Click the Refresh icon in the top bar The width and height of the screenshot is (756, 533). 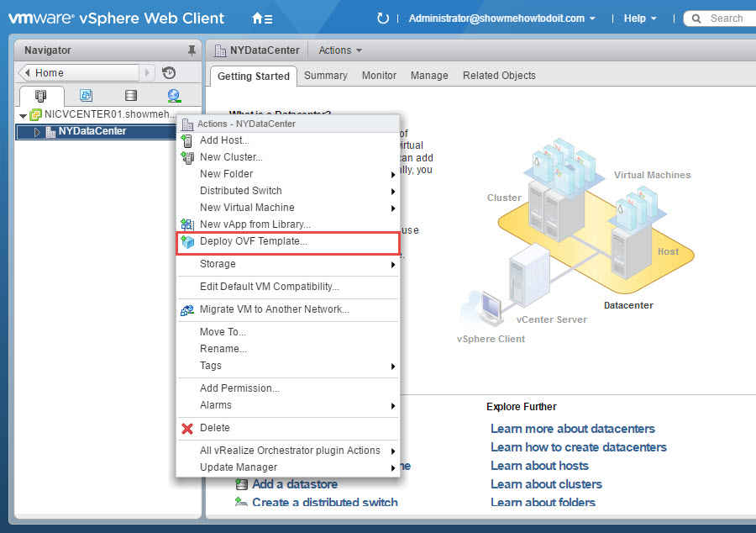(x=383, y=17)
